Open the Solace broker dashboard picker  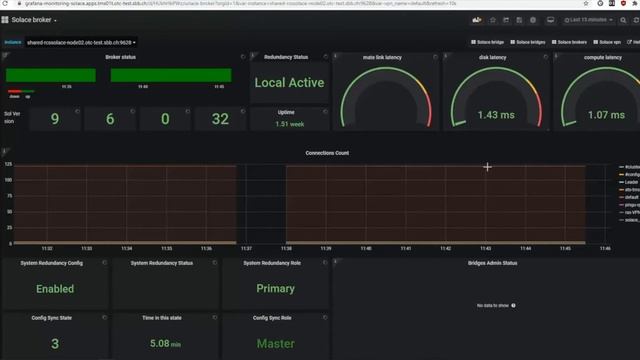click(x=34, y=20)
